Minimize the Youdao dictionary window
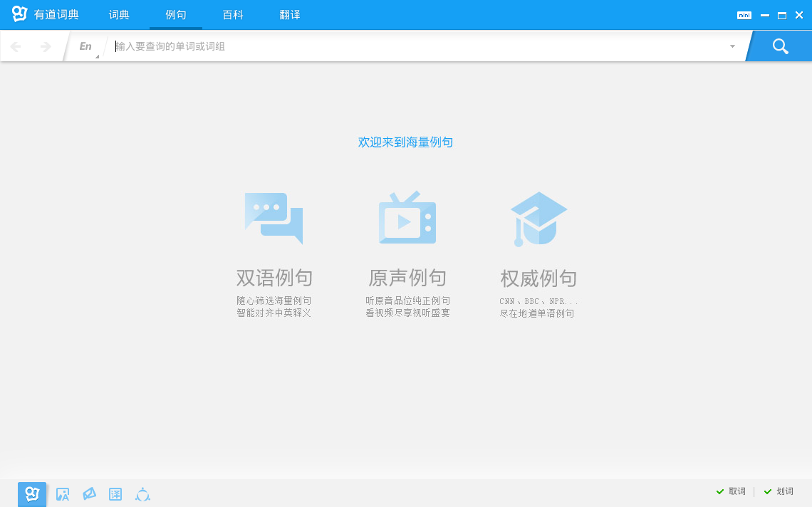 pos(765,16)
